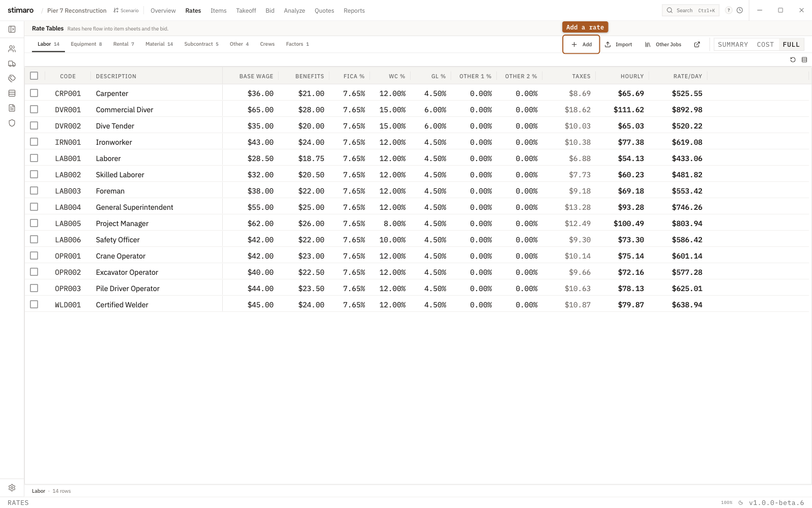This screenshot has width=812, height=508.
Task: Open the tag icon in sidebar
Action: coord(12,78)
